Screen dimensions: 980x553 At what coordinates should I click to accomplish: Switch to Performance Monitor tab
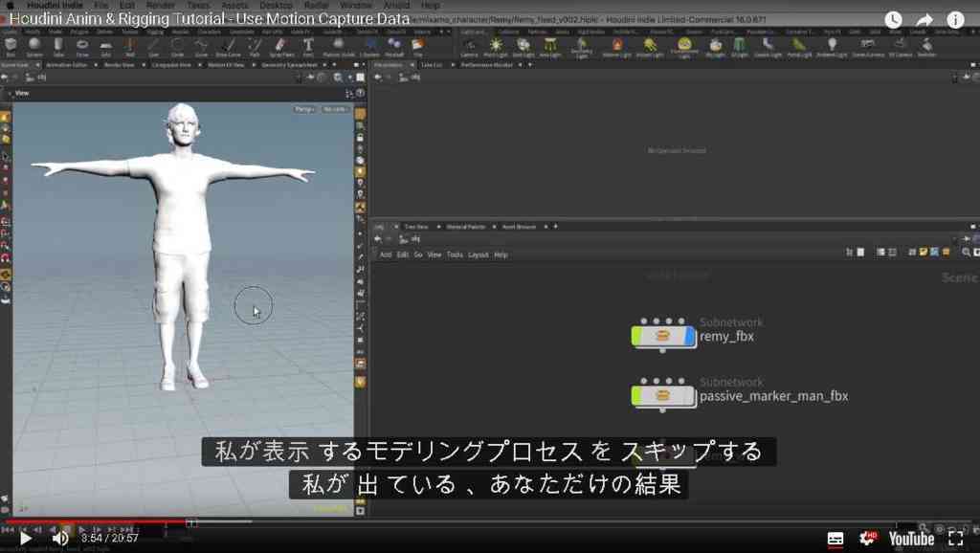tap(487, 64)
